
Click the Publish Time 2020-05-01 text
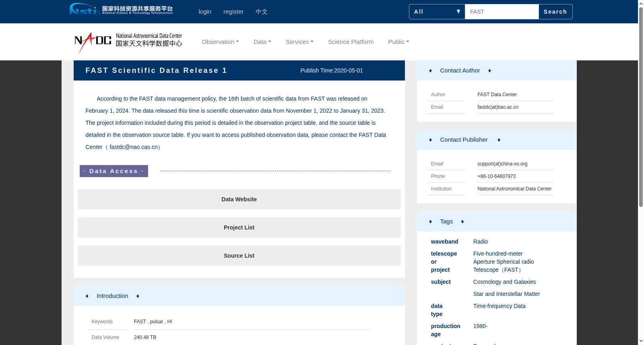tap(332, 70)
